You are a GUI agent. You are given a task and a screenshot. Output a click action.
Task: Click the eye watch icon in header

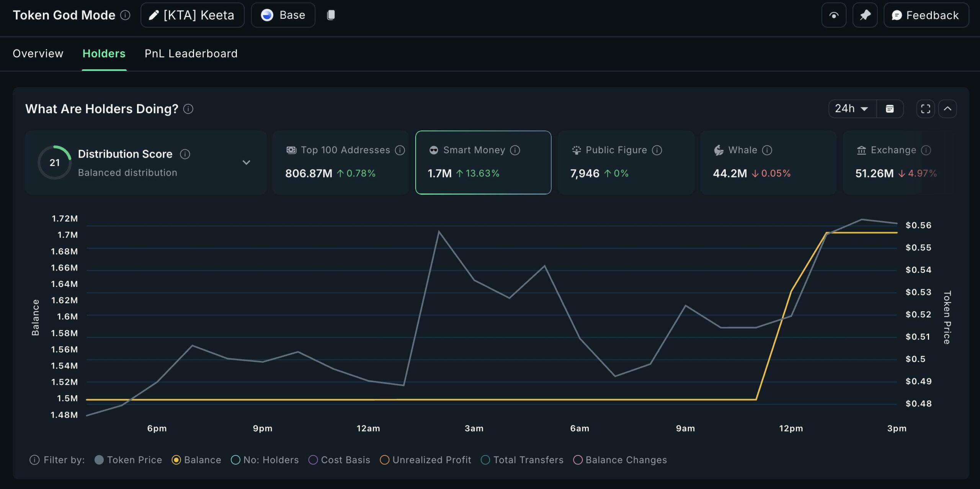point(833,15)
